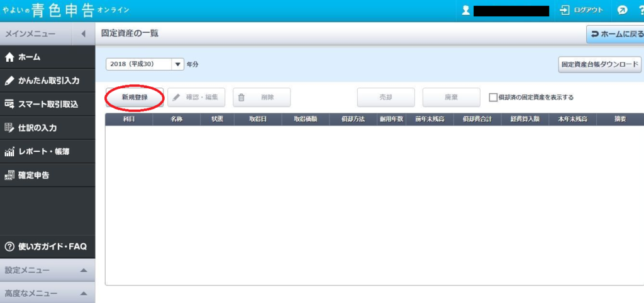Image resolution: width=644 pixels, height=303 pixels.
Task: Click the 削除 button
Action: (x=262, y=98)
